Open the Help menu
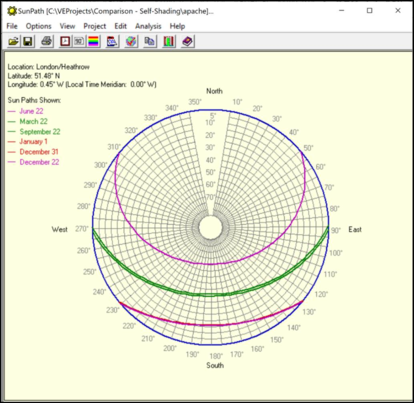Image resolution: width=414 pixels, height=403 pixels. 177,26
